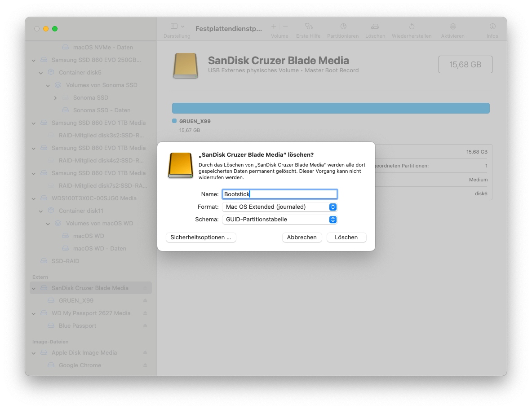Collapse Container disk5 in the sidebar
Screen dimensions: 532x409
[41, 73]
